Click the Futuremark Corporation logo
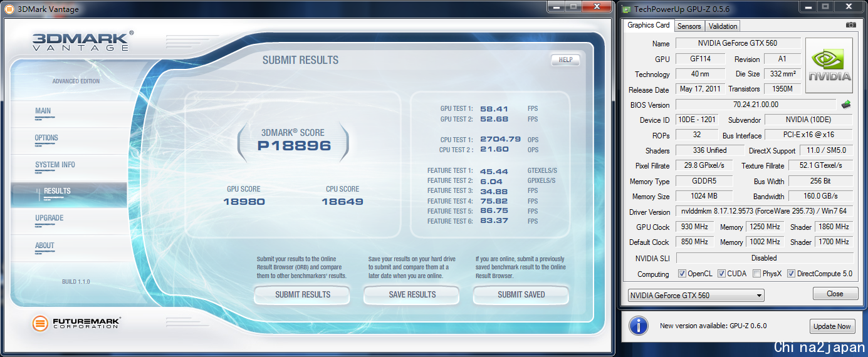The width and height of the screenshot is (868, 357). (x=76, y=324)
